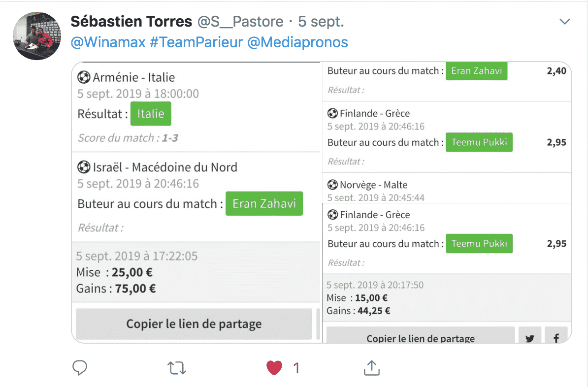Open Sébastien Torres profile name

click(131, 22)
